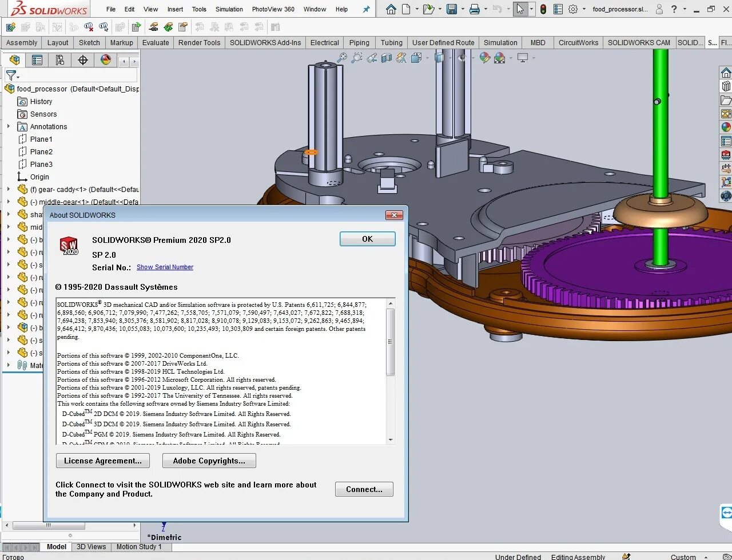The height and width of the screenshot is (560, 732).
Task: Click the Show Serial Number link
Action: tap(165, 267)
